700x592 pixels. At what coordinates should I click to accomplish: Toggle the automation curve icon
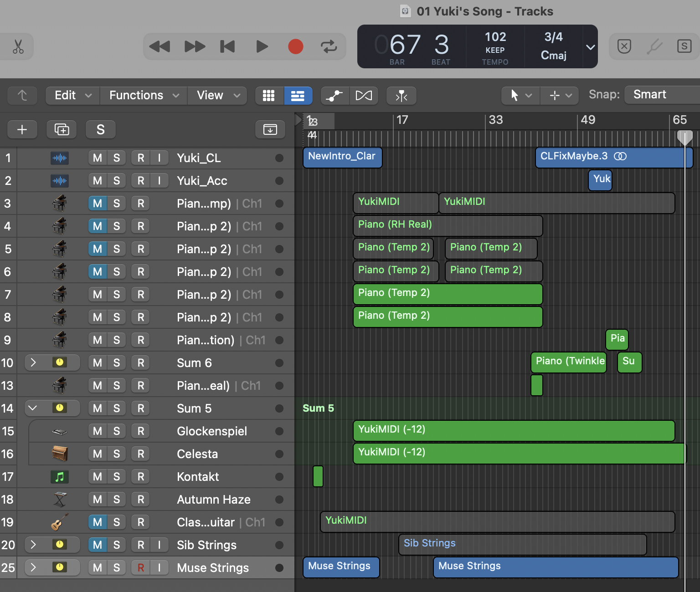pos(335,95)
